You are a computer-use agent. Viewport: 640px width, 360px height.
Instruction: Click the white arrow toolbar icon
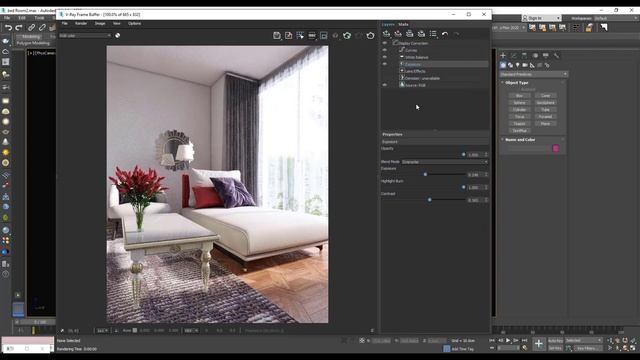click(604, 27)
